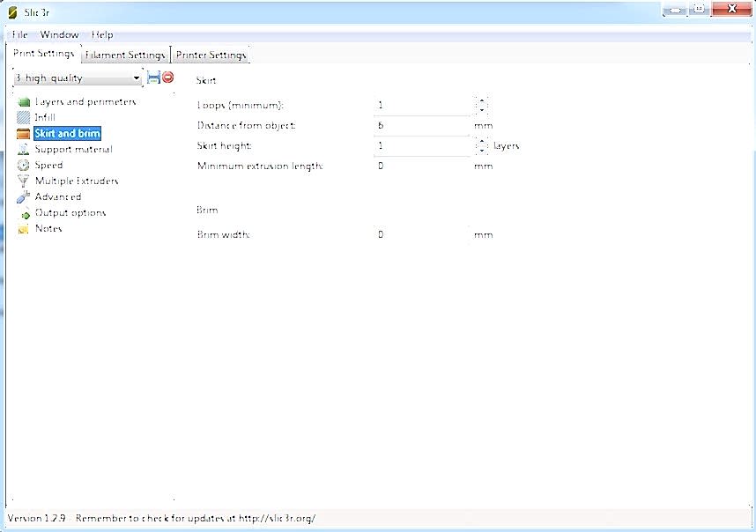This screenshot has width=756, height=532.
Task: Click the Infill hatch icon
Action: 24,118
